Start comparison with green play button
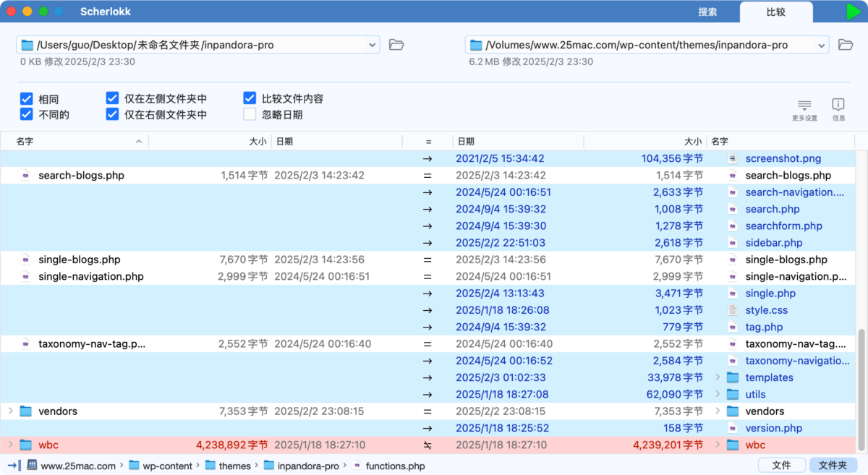 click(x=854, y=12)
